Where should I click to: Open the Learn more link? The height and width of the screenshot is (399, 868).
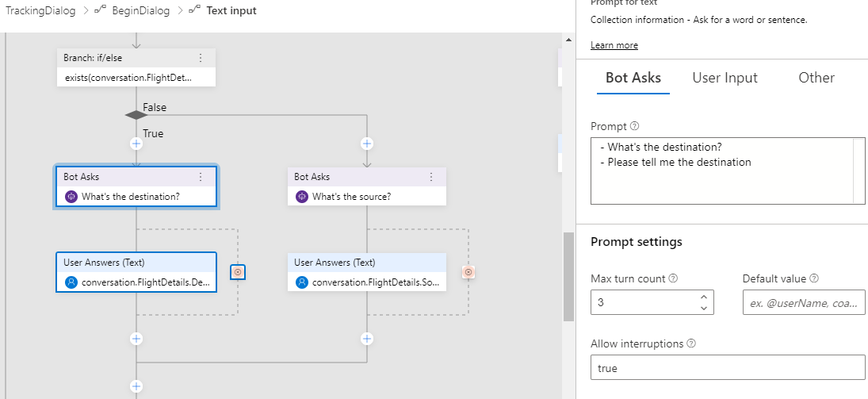pos(614,45)
